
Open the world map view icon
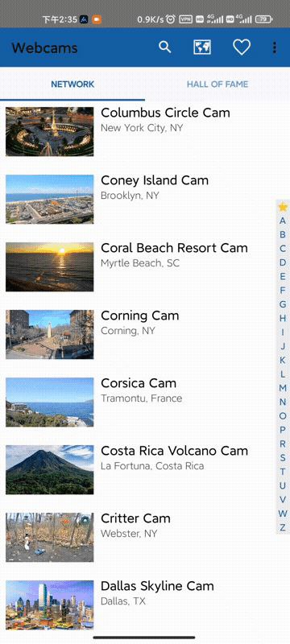[x=202, y=47]
